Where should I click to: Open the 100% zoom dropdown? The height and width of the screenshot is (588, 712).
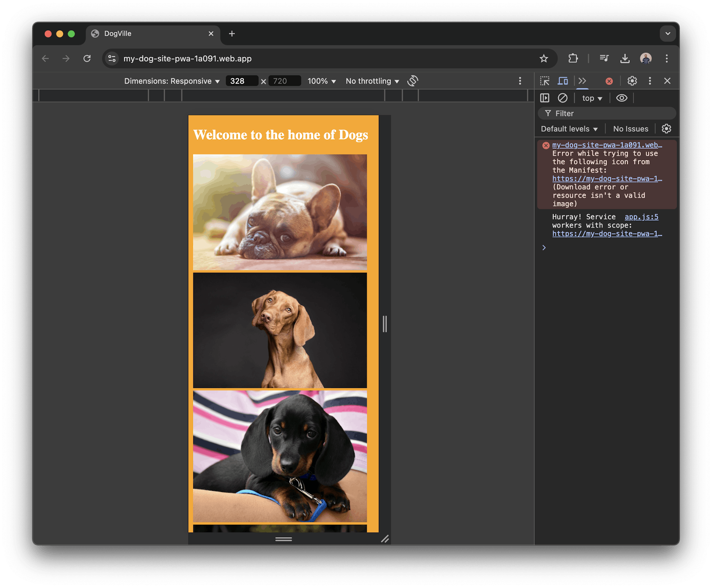click(x=321, y=81)
